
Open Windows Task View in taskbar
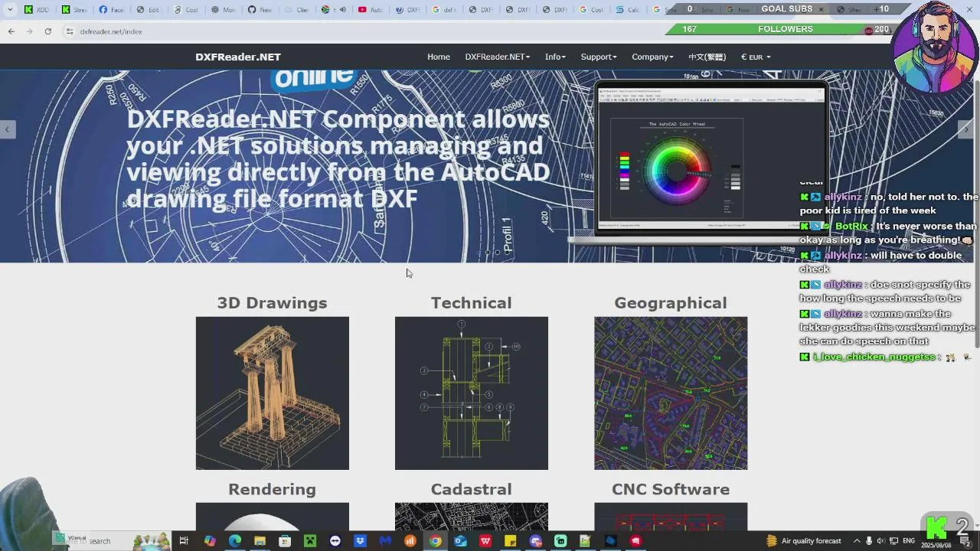pos(184,541)
